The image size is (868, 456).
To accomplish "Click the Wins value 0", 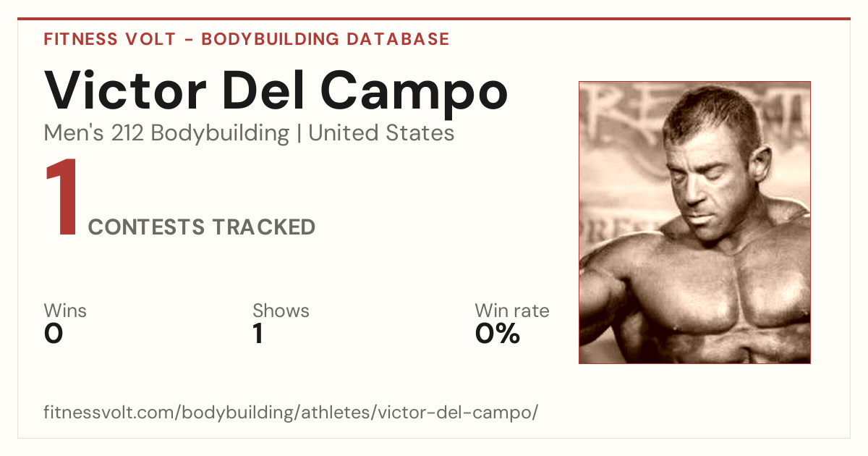I will point(54,334).
